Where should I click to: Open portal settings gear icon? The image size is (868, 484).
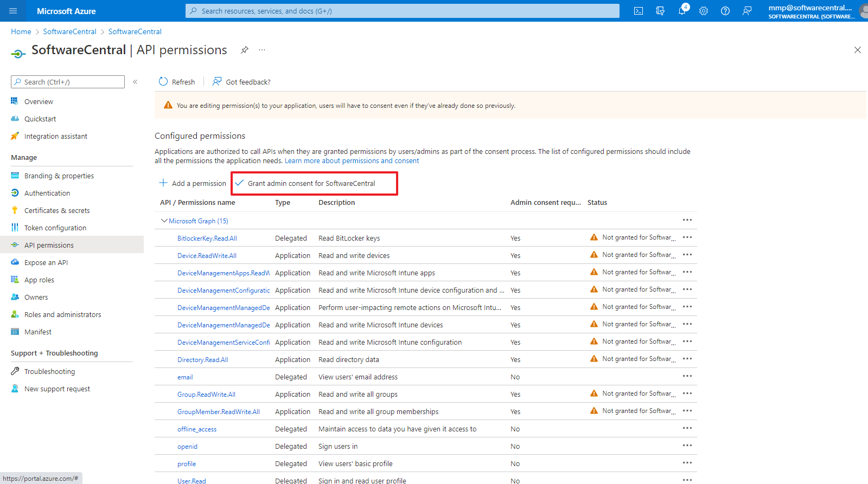[704, 11]
